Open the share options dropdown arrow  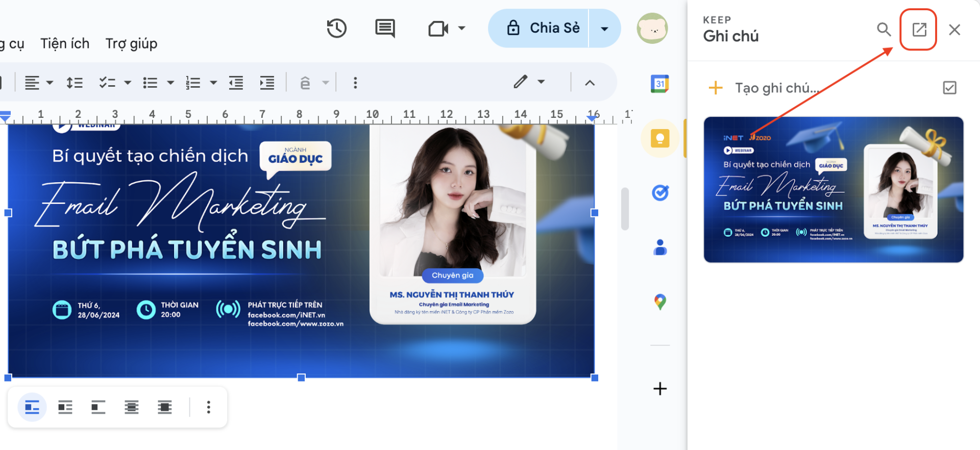[604, 29]
